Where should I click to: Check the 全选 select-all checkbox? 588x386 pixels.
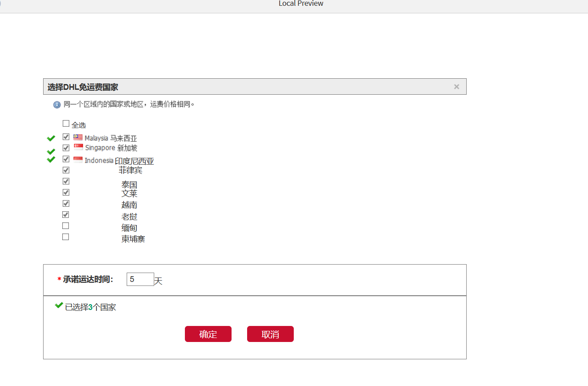[x=66, y=124]
